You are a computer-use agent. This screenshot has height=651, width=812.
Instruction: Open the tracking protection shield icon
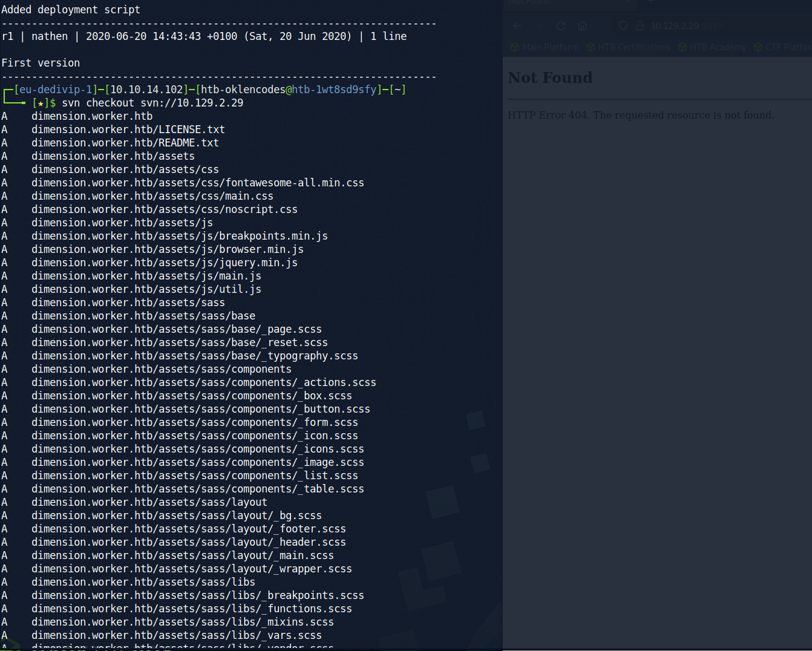click(623, 26)
